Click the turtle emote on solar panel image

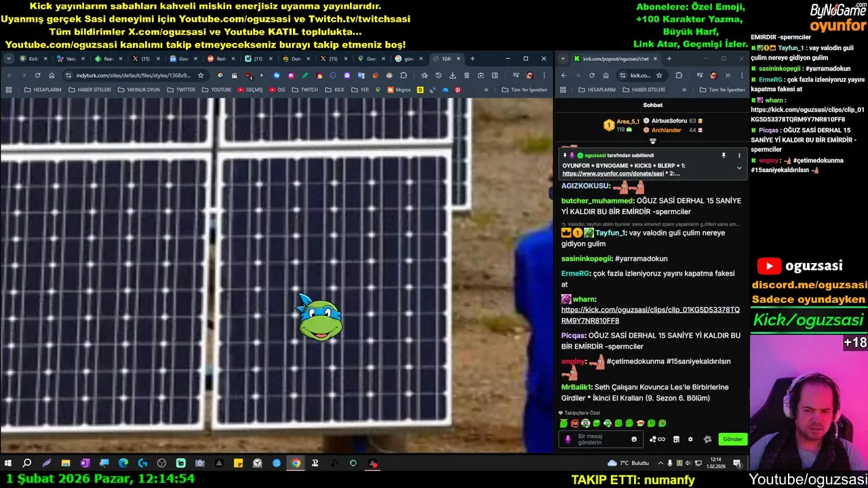click(x=319, y=318)
